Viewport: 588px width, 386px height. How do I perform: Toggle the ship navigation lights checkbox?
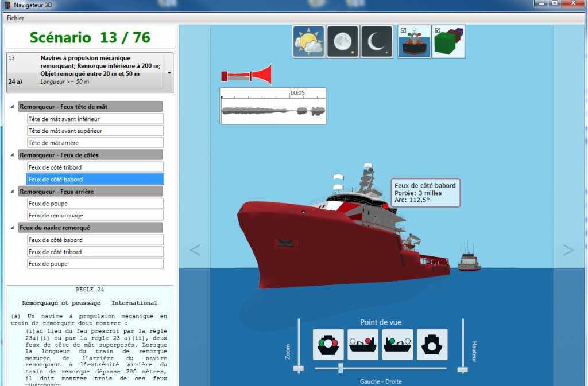point(403,30)
